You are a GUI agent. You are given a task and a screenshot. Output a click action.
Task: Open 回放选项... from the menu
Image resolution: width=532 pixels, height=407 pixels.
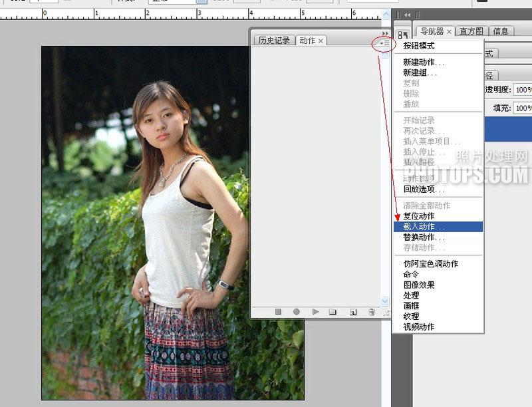(438, 190)
